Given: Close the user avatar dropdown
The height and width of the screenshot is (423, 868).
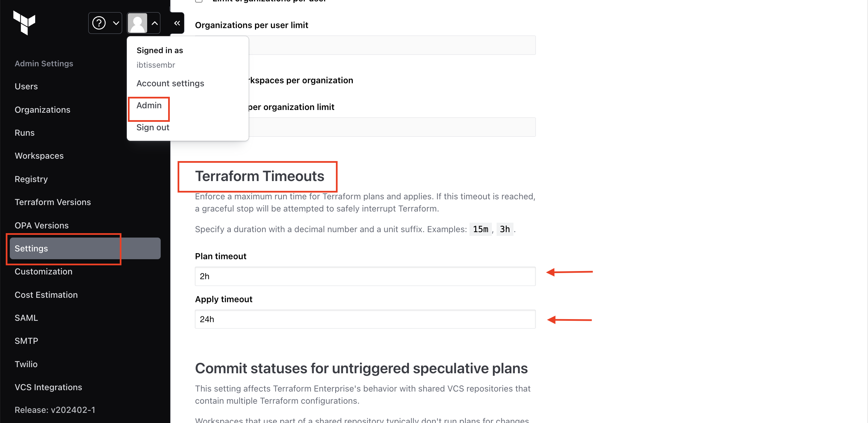Looking at the screenshot, I should [x=143, y=23].
